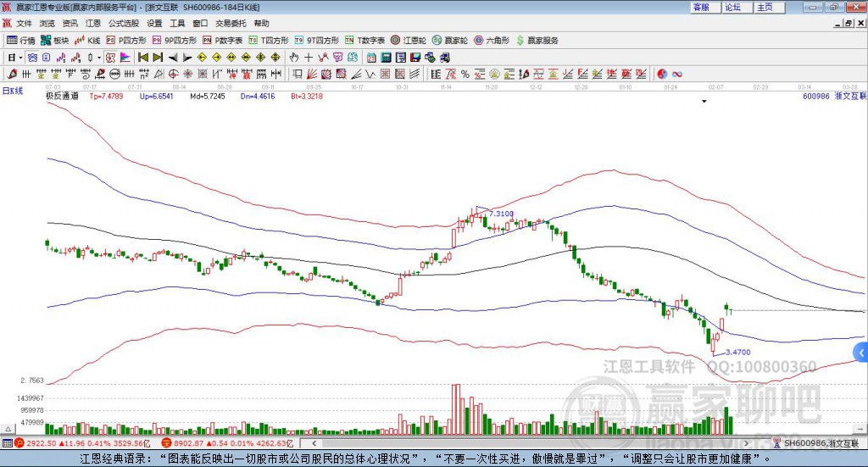Open the 赢家轮 wheel tool
Image resolution: width=868 pixels, height=467 pixels.
[x=450, y=41]
